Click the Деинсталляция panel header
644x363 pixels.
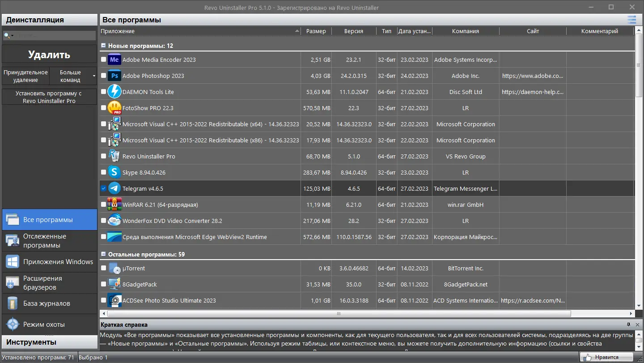(49, 20)
